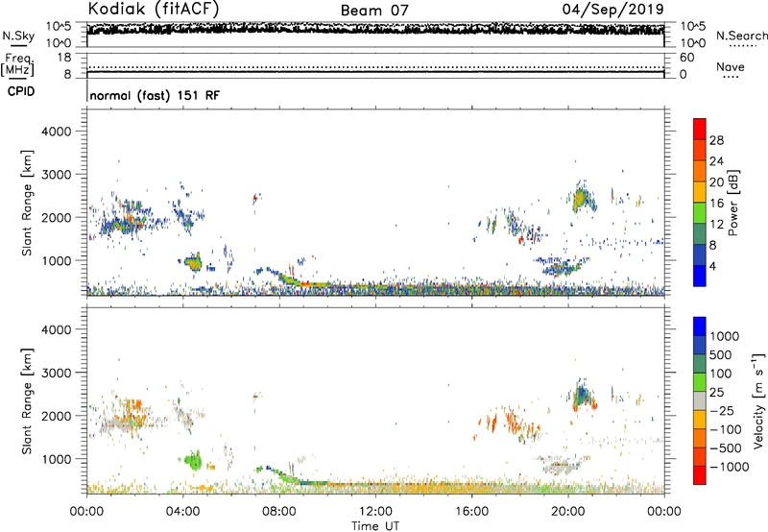Screen dimensions: 768x532
Task: Click the '4000' range tick in the power panel
Action: pyautogui.click(x=57, y=132)
